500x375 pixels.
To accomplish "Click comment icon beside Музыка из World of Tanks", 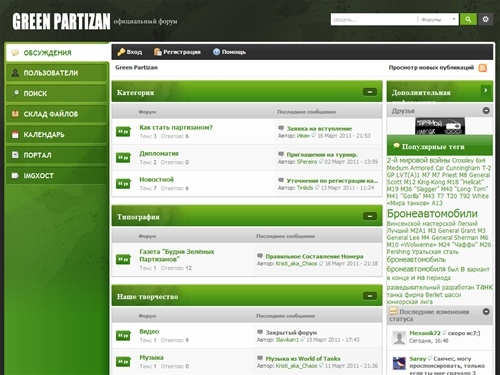I will tap(260, 358).
